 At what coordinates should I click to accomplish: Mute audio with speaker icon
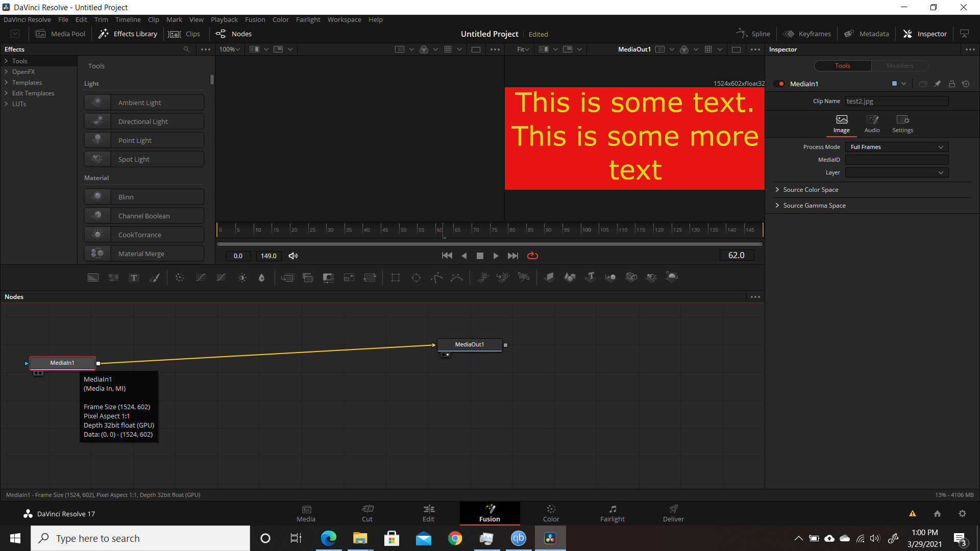pos(293,256)
